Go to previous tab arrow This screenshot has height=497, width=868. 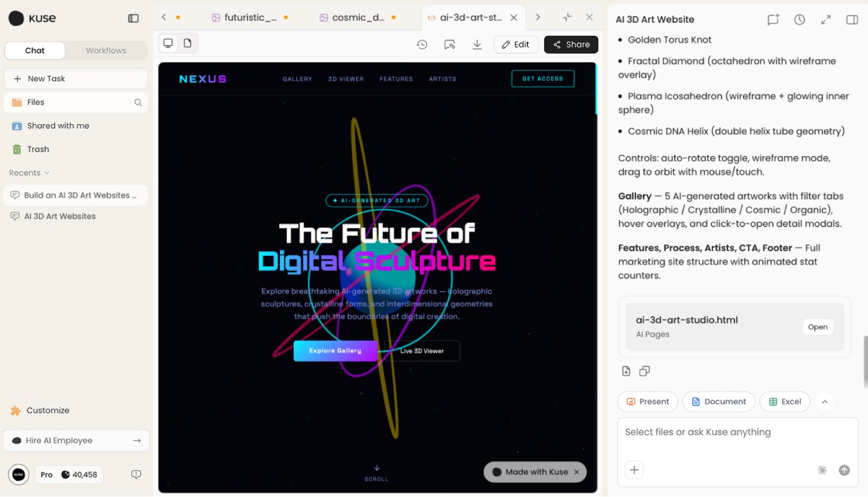[x=164, y=17]
